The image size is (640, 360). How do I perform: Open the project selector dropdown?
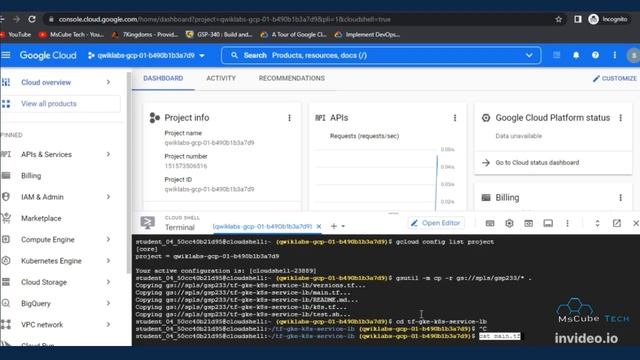tap(146, 55)
